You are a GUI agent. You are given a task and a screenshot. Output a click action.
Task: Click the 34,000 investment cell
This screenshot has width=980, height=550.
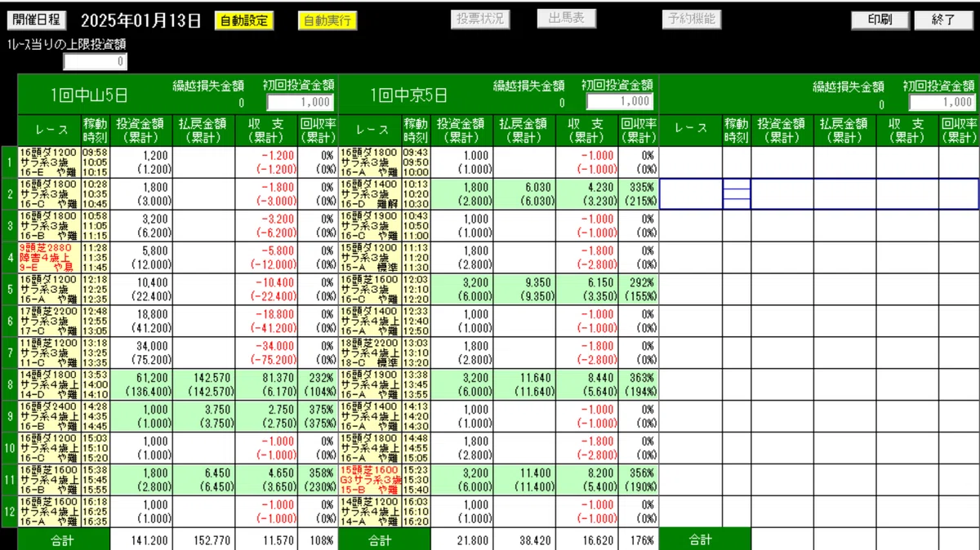point(142,353)
